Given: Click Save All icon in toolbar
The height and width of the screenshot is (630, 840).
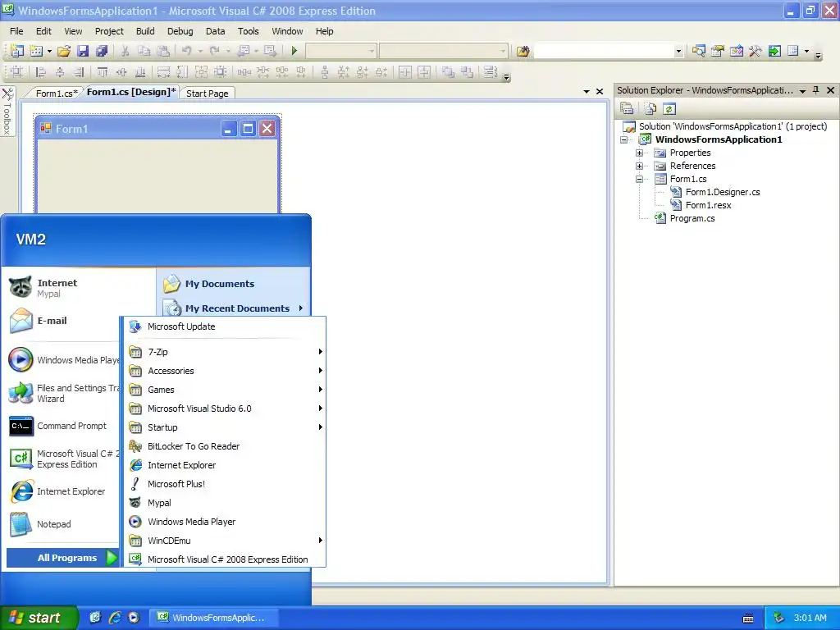Looking at the screenshot, I should click(x=101, y=51).
